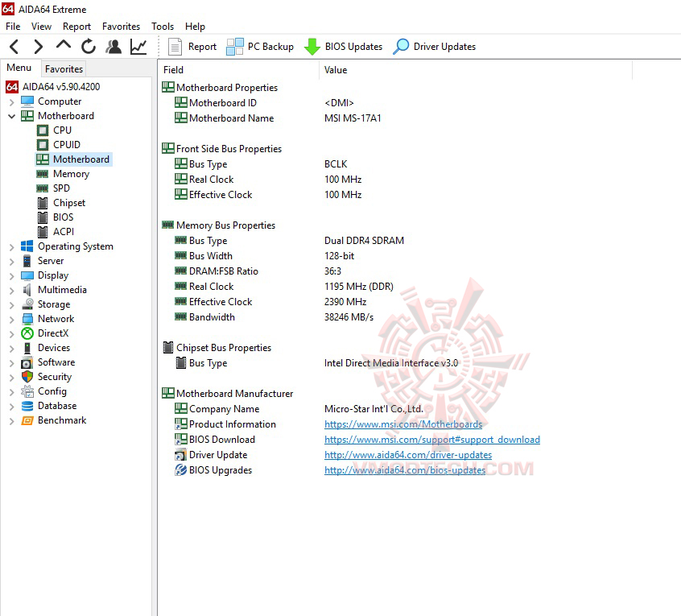
Task: Launch Driver Updates
Action: (x=434, y=46)
